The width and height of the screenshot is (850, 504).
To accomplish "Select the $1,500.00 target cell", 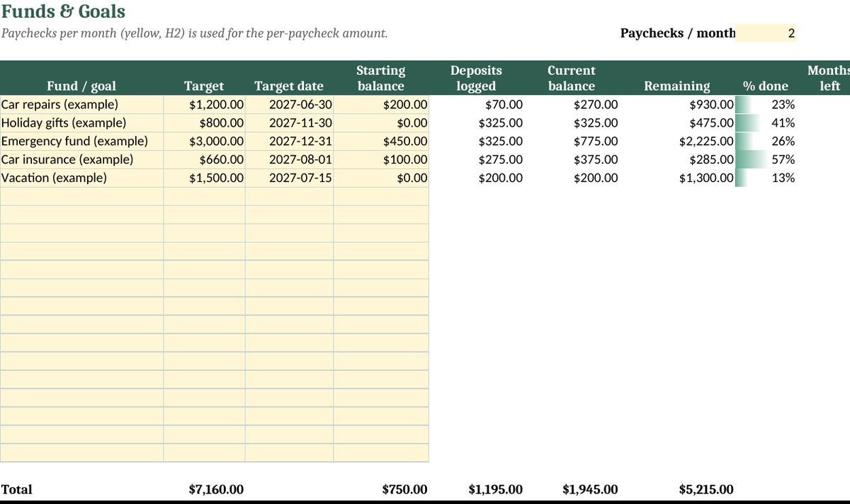I will 205,178.
